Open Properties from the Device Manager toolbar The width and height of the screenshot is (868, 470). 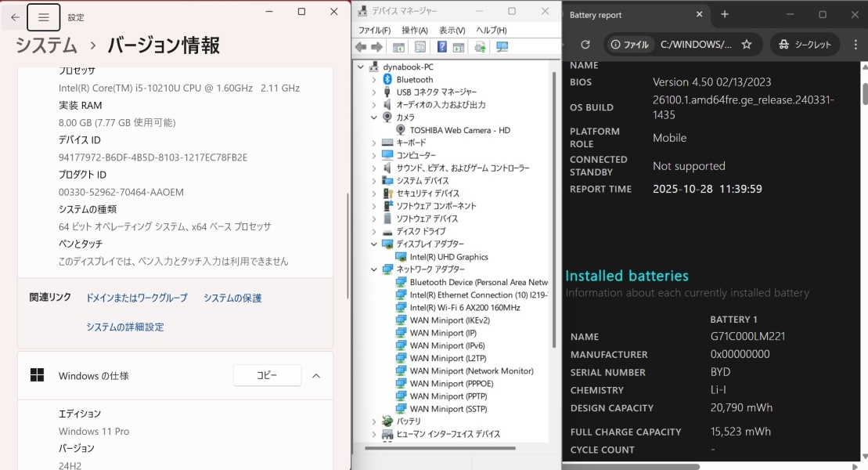[419, 45]
